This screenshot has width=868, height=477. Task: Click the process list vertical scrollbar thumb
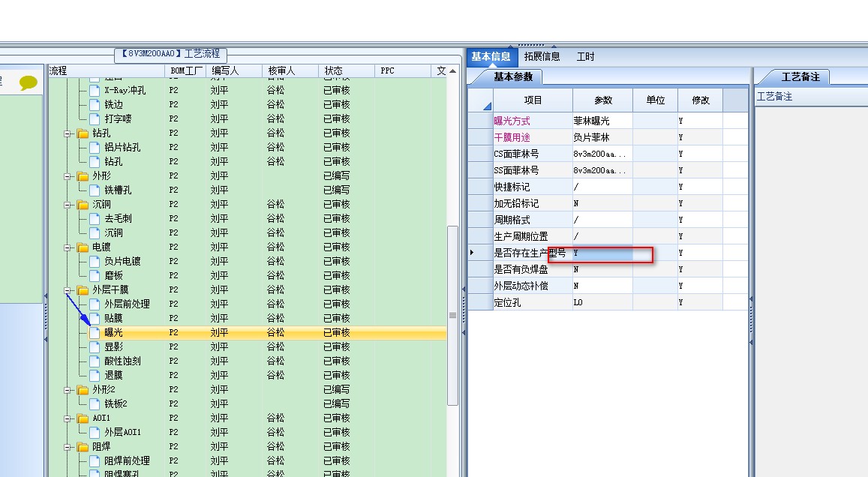point(453,316)
